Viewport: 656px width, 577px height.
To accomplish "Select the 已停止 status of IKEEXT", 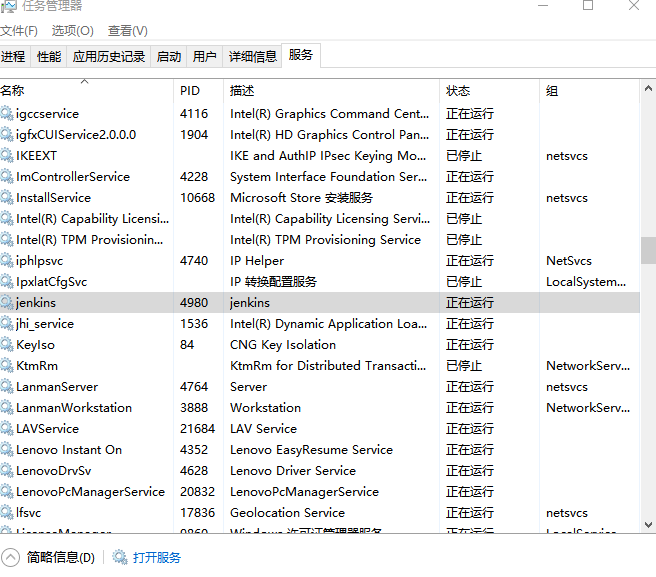I will pos(464,156).
